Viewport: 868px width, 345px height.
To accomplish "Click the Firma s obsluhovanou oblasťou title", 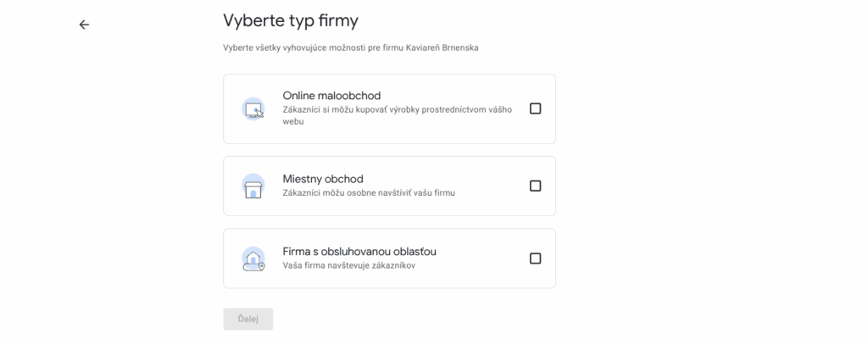I will coord(359,252).
